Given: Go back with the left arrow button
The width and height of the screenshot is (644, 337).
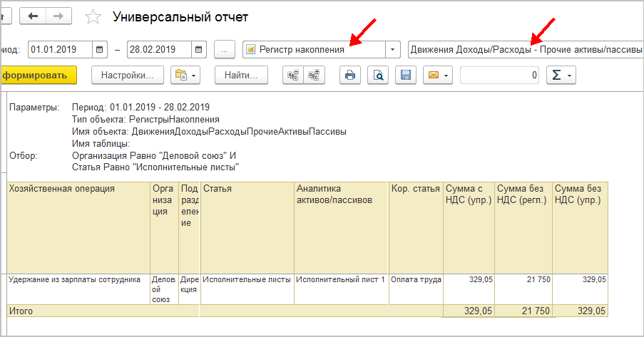Looking at the screenshot, I should pos(33,16).
